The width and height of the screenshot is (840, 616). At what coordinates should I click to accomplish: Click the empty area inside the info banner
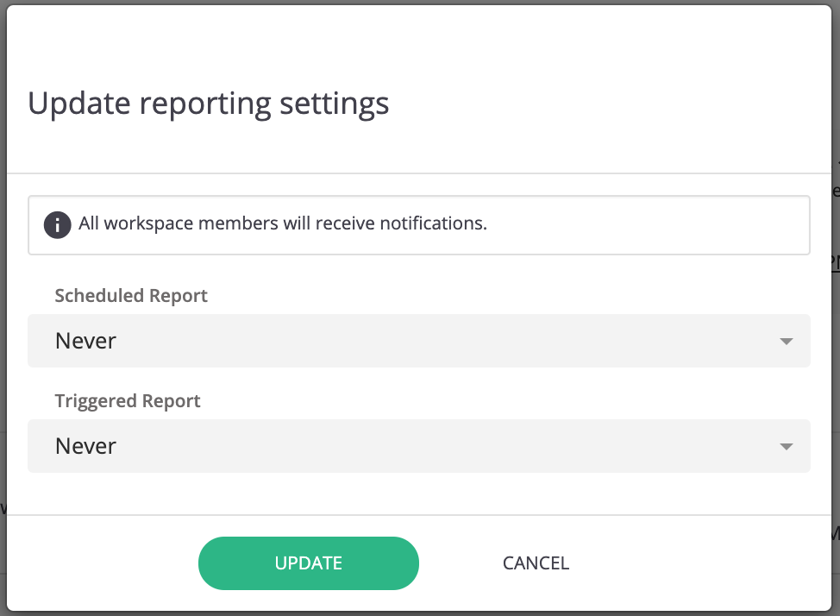pos(649,224)
